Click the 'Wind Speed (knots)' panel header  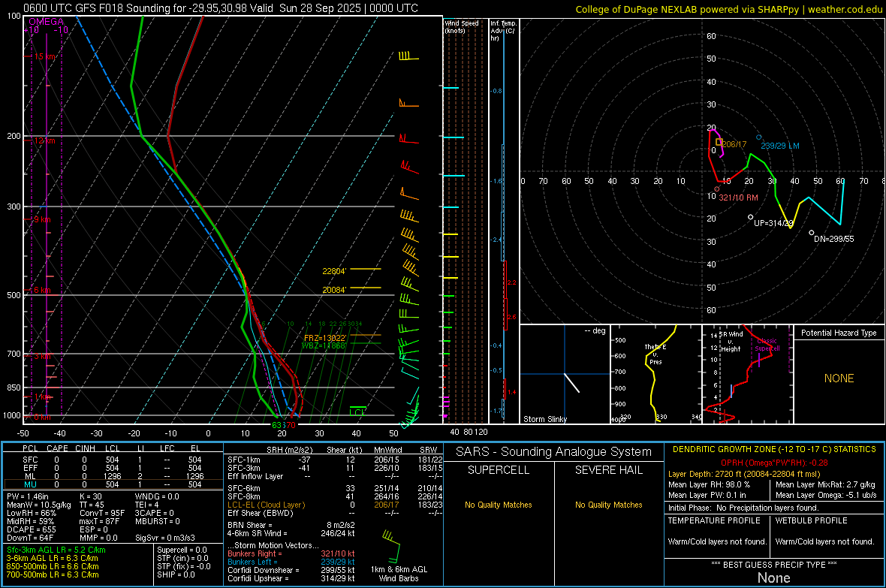[461, 26]
